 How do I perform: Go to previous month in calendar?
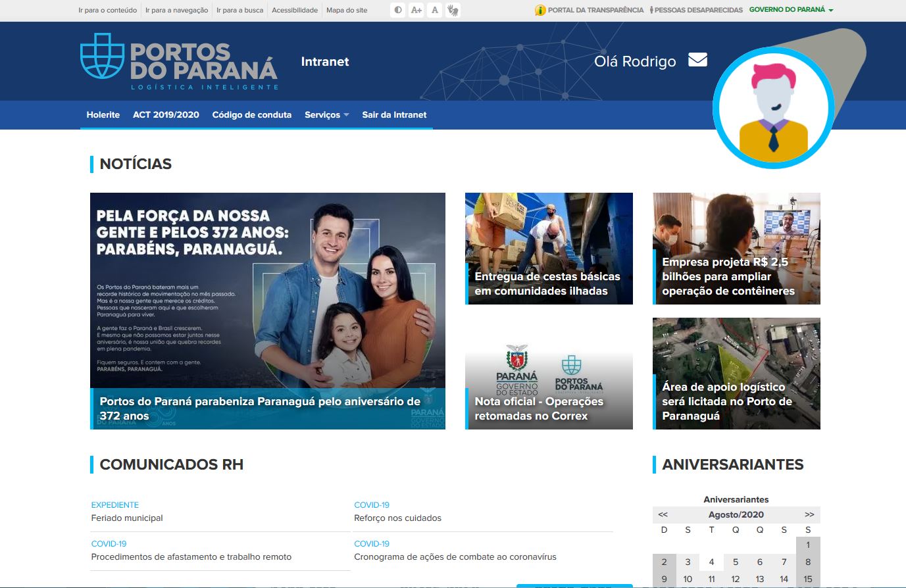click(x=663, y=514)
